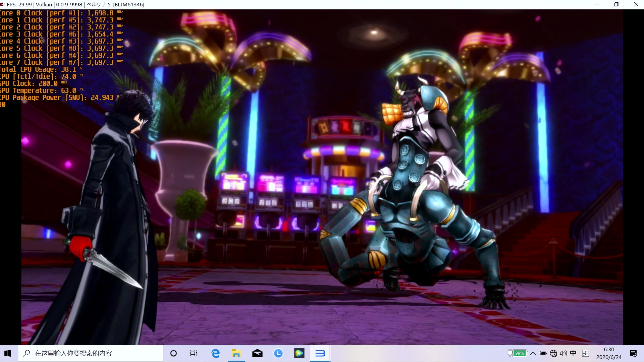
Task: Select the RPCS3 emulator taskbar icon
Action: pyautogui.click(x=320, y=353)
